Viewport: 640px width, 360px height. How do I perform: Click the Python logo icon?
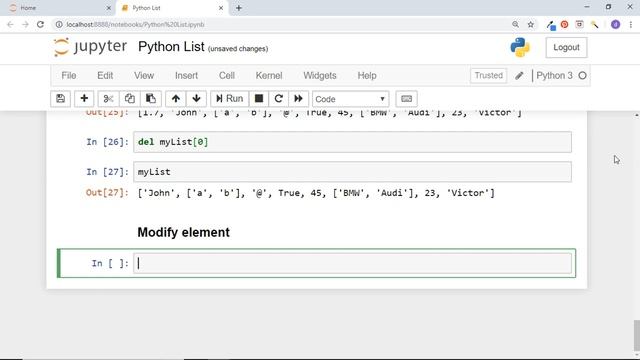pos(520,47)
